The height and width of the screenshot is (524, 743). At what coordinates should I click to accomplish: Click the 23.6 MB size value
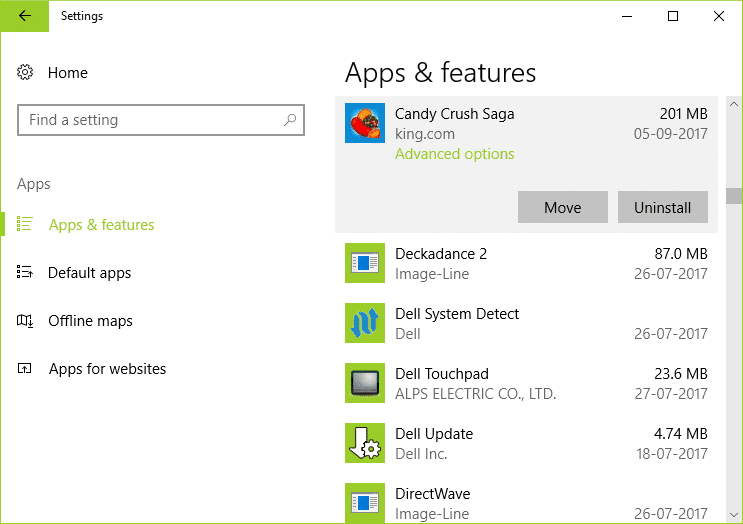(681, 374)
